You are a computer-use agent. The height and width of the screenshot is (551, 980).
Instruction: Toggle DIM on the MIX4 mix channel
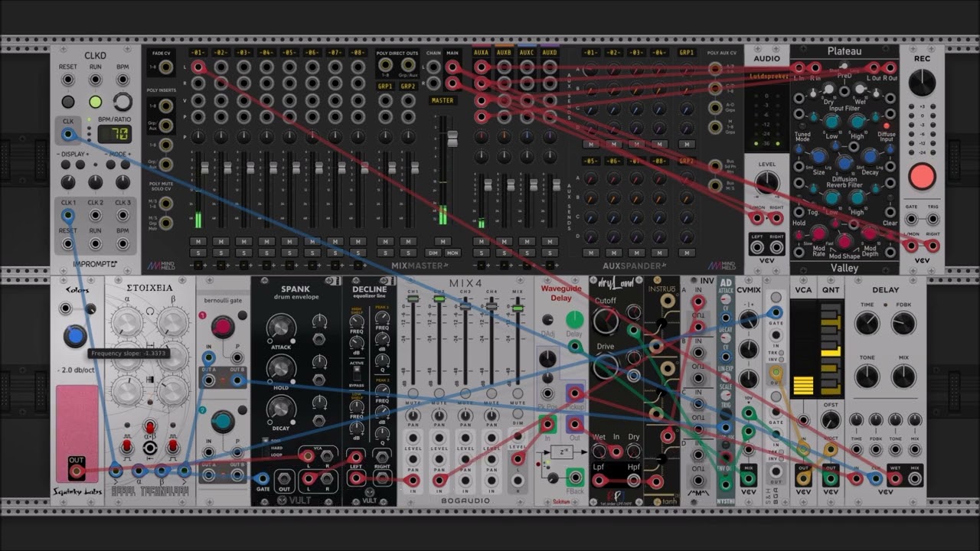pyautogui.click(x=518, y=415)
